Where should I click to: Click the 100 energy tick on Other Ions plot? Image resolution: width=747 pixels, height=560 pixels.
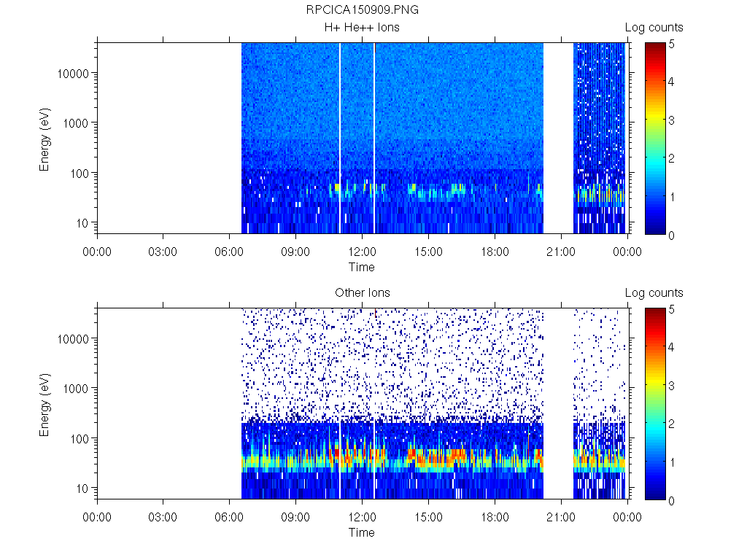pyautogui.click(x=80, y=438)
